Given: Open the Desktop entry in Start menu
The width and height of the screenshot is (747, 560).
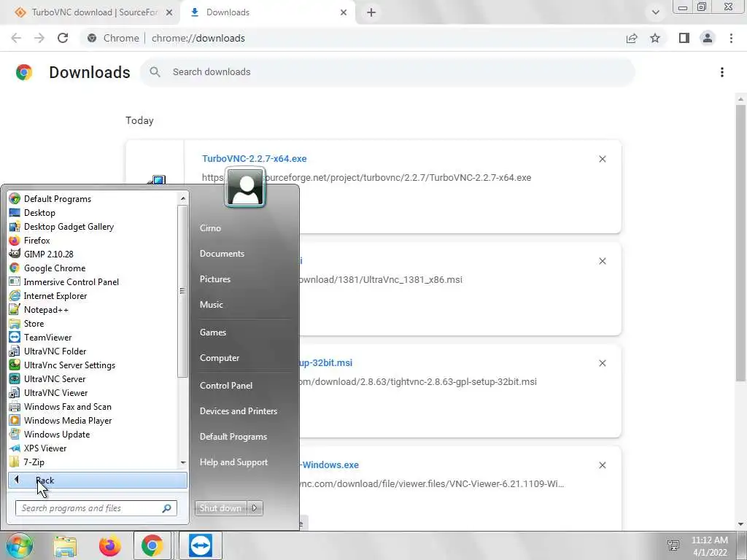Looking at the screenshot, I should coord(39,213).
